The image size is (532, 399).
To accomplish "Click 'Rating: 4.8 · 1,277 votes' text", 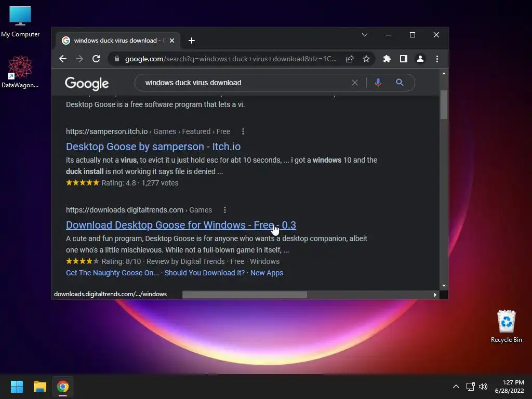I will [x=140, y=183].
